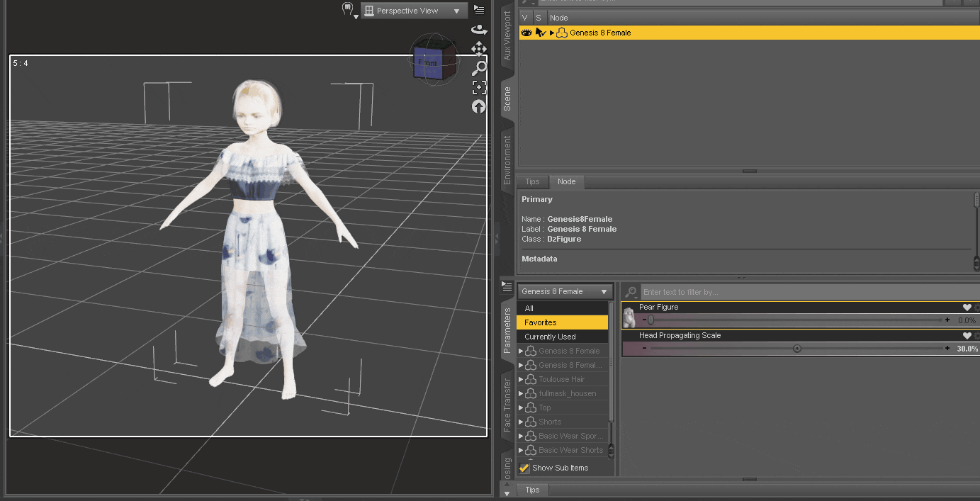Click the Genesis 8 Female figure icon in Scene
Viewport: 980px width, 501px height.
[562, 32]
